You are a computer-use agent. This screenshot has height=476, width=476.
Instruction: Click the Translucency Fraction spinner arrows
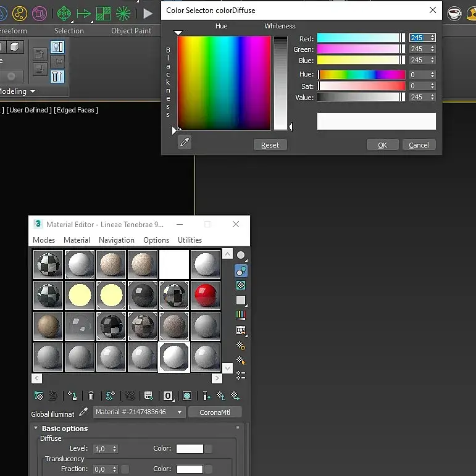(114, 469)
